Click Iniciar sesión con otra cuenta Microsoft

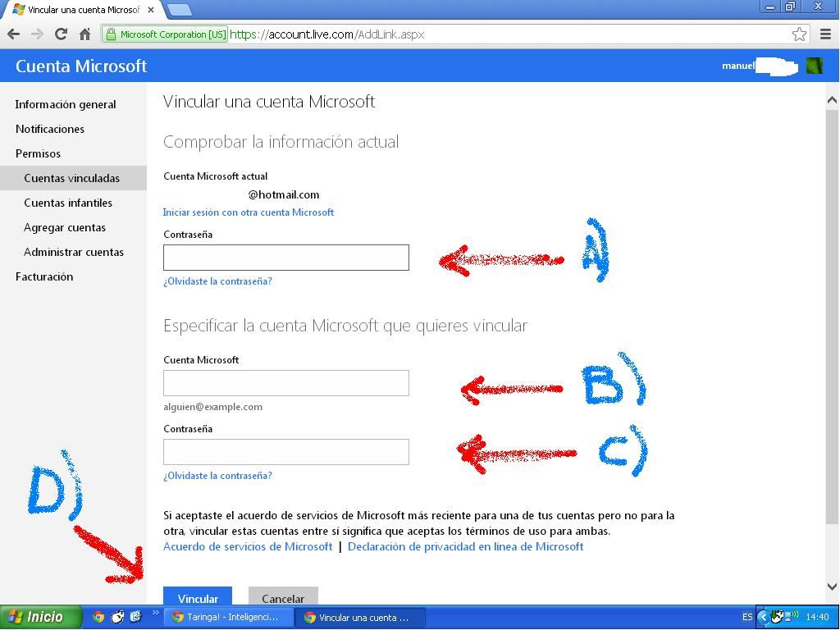[248, 212]
